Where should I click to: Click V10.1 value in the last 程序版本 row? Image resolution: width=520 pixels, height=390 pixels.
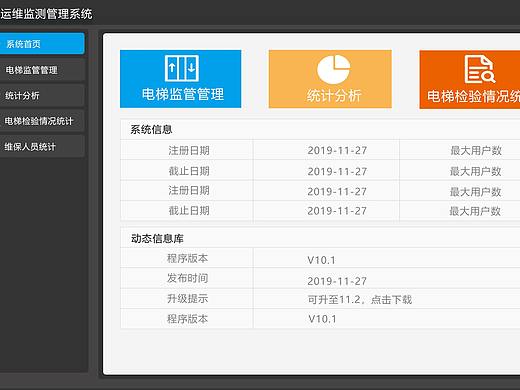coord(322,319)
